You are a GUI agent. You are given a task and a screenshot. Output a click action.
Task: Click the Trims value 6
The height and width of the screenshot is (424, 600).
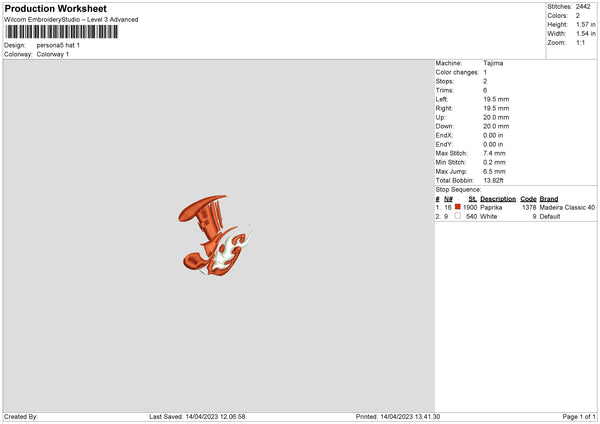point(485,90)
